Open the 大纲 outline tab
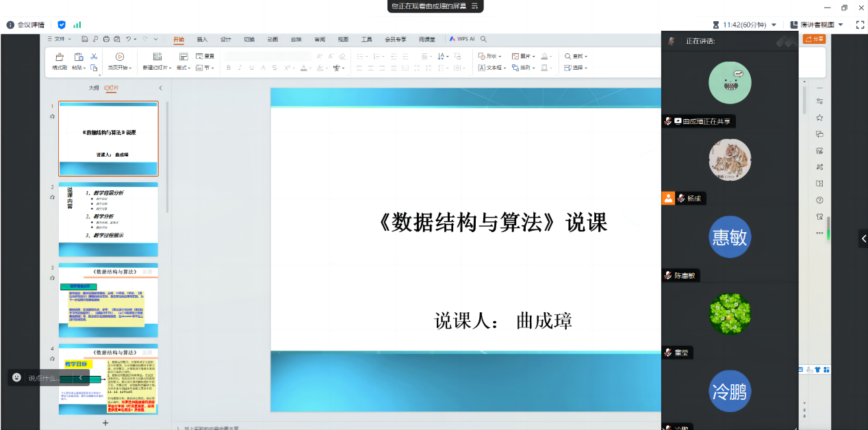 [x=93, y=88]
